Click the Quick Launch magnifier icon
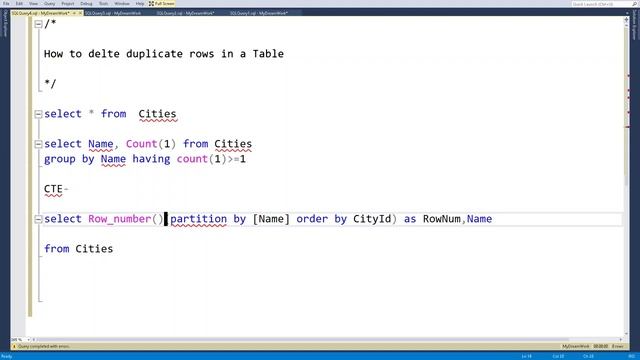This screenshot has height=360, width=640. pos(634,4)
